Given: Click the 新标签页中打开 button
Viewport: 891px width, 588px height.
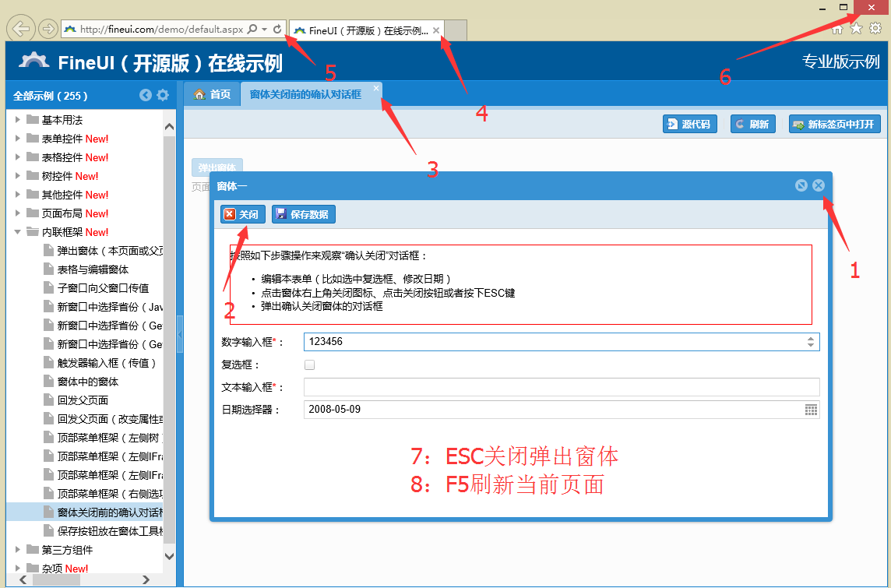Looking at the screenshot, I should point(835,124).
